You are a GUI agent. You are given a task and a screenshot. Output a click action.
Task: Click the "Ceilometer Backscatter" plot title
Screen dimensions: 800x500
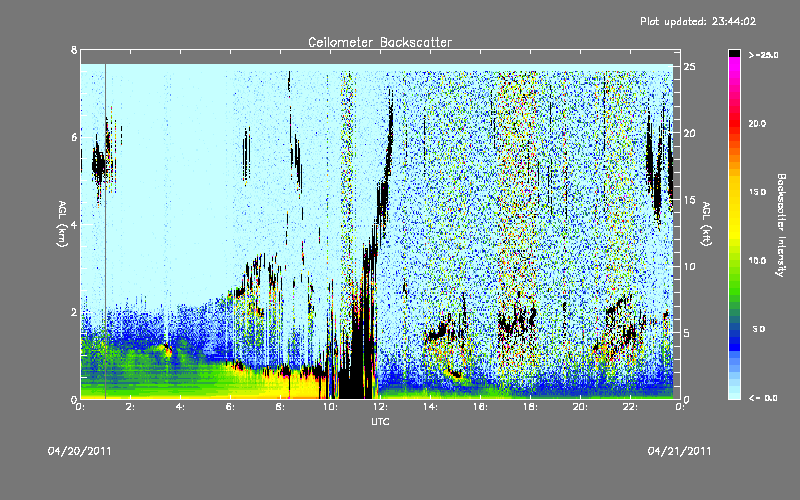380,42
